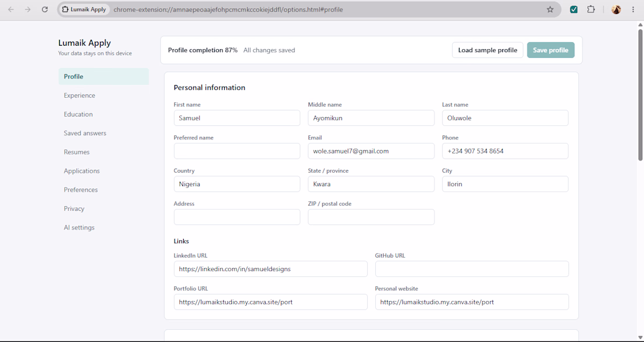Click the Last name field
Screen dimensions: 644x342
(505, 118)
